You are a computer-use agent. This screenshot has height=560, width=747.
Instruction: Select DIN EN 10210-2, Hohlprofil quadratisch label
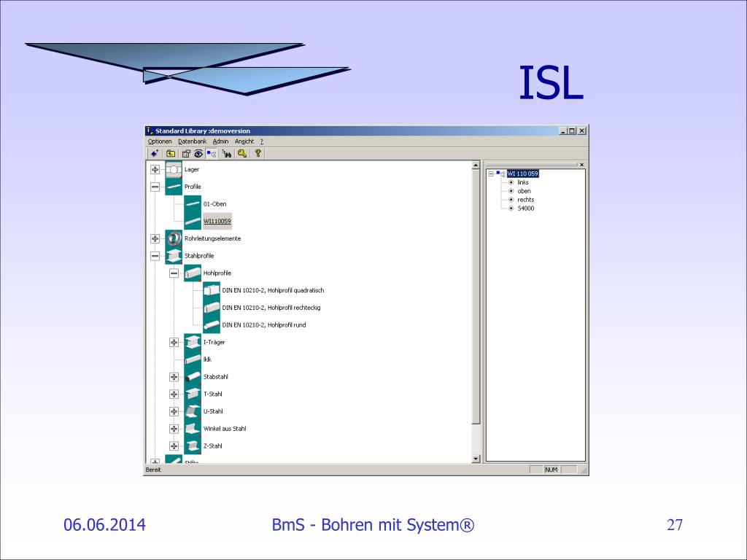[x=273, y=290]
